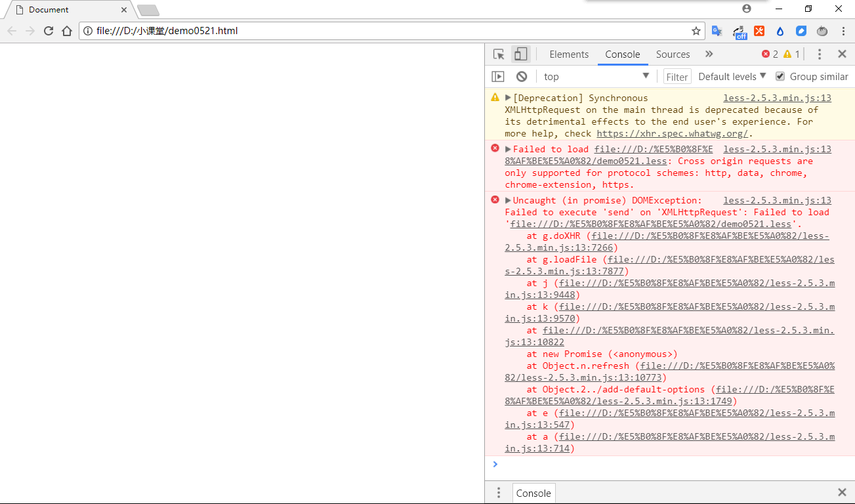Follow the g.doXHR stack trace link
The width and height of the screenshot is (855, 504).
[x=668, y=241]
